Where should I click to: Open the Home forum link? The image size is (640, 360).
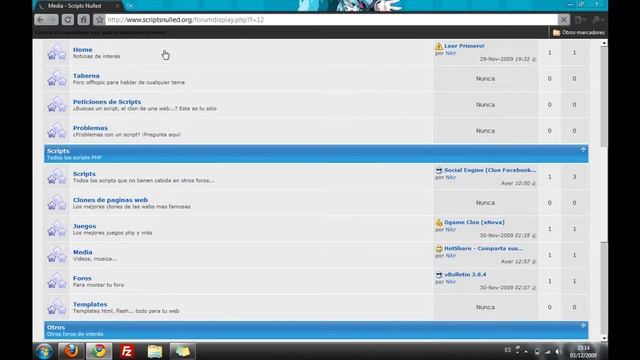tap(82, 49)
